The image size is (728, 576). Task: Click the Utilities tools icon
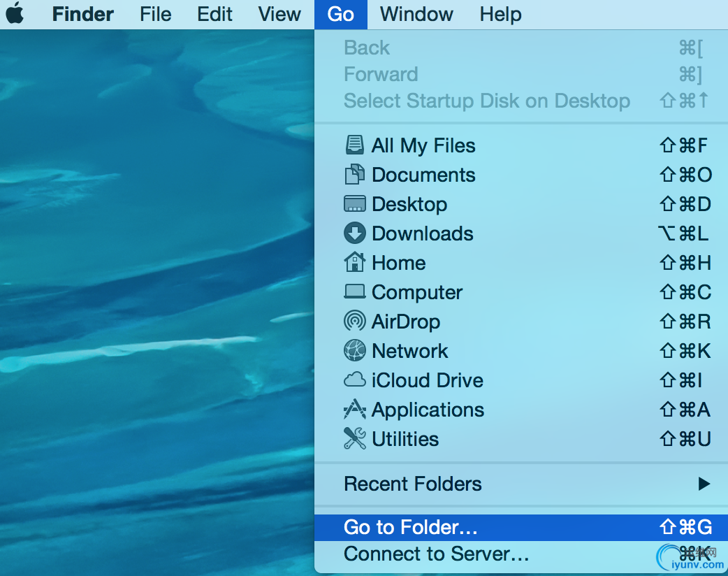point(355,438)
